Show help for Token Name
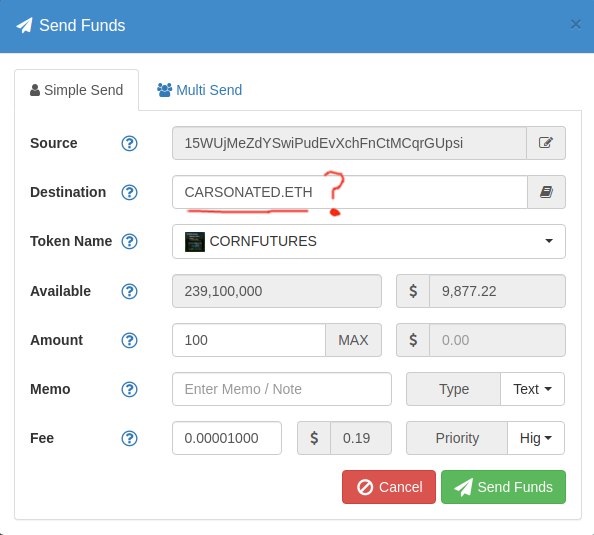Viewport: 594px width, 535px height. click(129, 241)
